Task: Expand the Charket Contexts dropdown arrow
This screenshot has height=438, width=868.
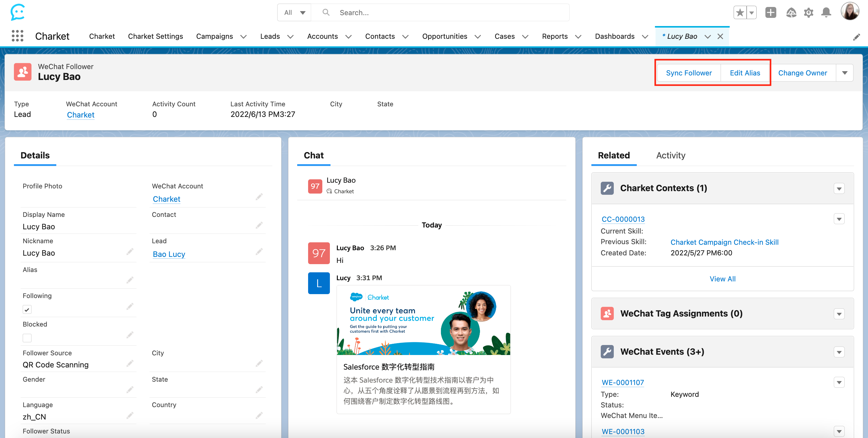Action: coord(839,188)
